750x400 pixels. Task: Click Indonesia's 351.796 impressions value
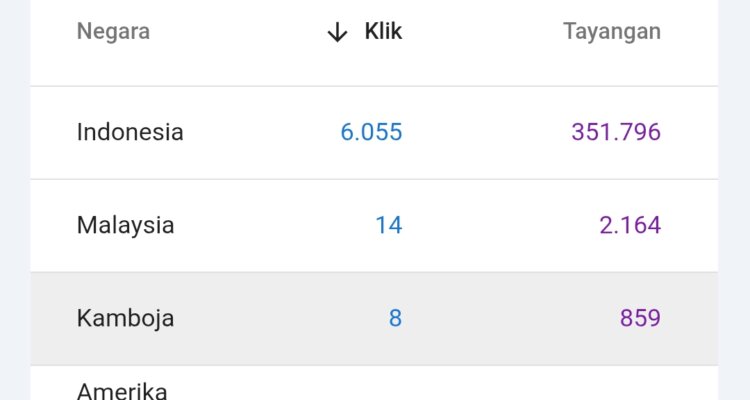click(x=616, y=132)
